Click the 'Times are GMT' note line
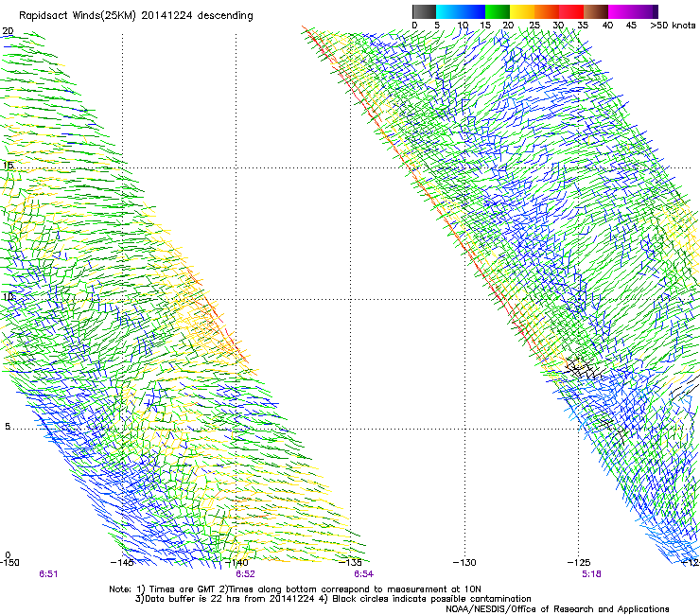700x615 pixels. coord(295,589)
